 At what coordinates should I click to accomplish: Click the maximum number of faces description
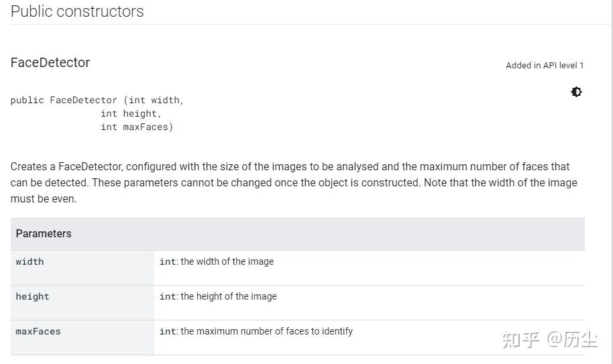pyautogui.click(x=266, y=331)
